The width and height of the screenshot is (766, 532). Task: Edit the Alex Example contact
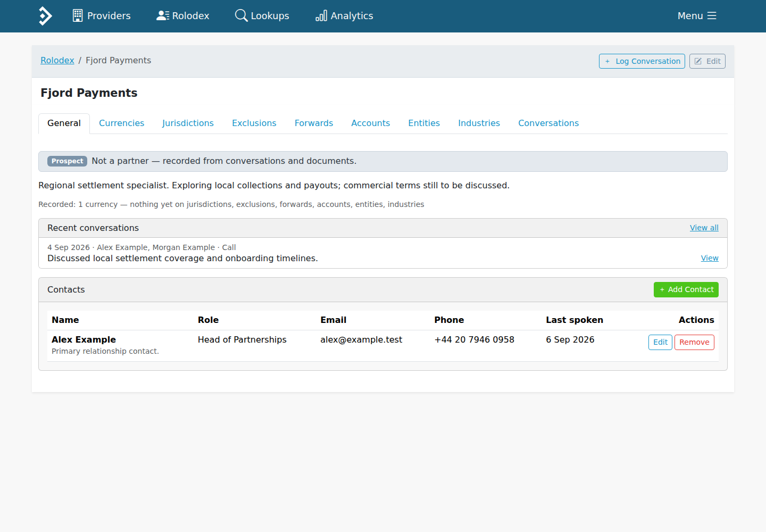661,342
